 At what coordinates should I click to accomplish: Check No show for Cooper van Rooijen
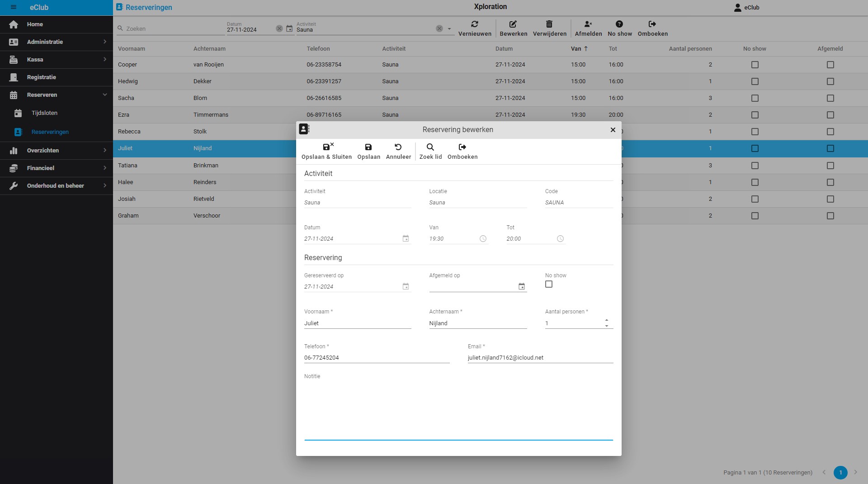tap(755, 65)
